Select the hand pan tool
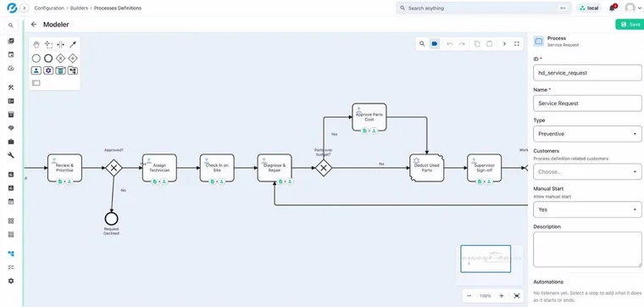This screenshot has height=307, width=644. click(x=36, y=45)
